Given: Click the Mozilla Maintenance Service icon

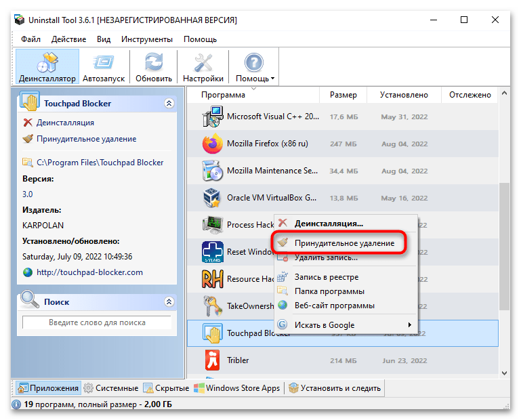Looking at the screenshot, I should point(212,171).
